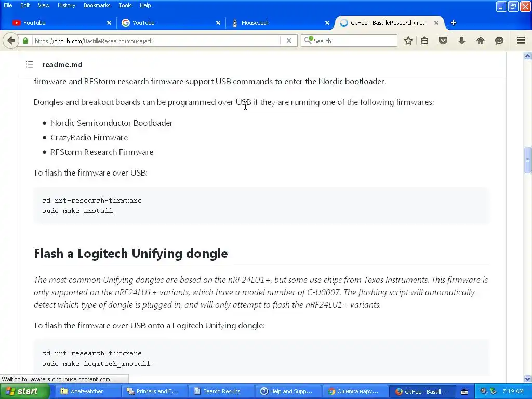Open a new tab with plus button
This screenshot has width=532, height=399.
pyautogui.click(x=453, y=23)
